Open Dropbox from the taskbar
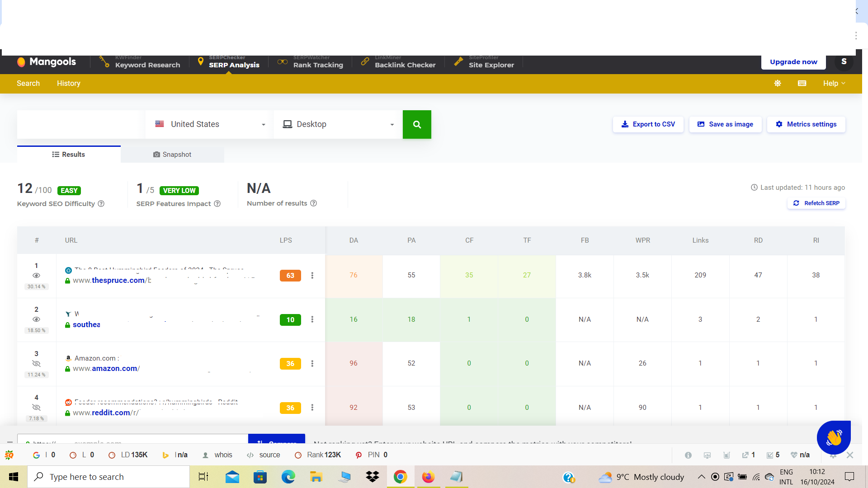This screenshot has height=488, width=868. pyautogui.click(x=373, y=477)
